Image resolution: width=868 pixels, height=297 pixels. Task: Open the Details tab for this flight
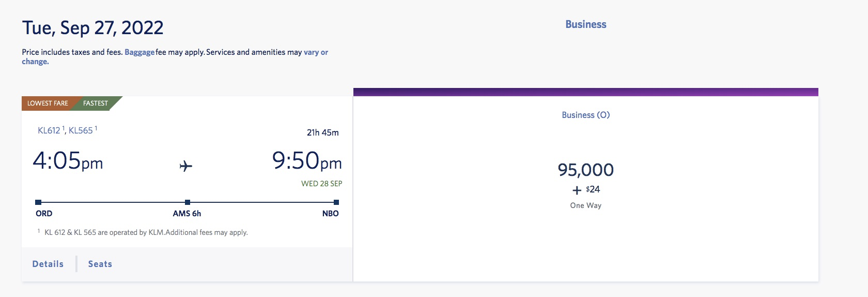48,264
